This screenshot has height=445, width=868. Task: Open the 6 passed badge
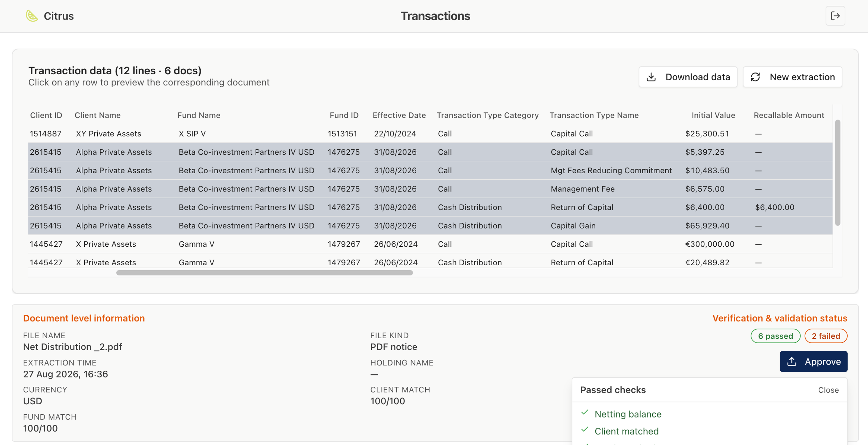pyautogui.click(x=775, y=336)
